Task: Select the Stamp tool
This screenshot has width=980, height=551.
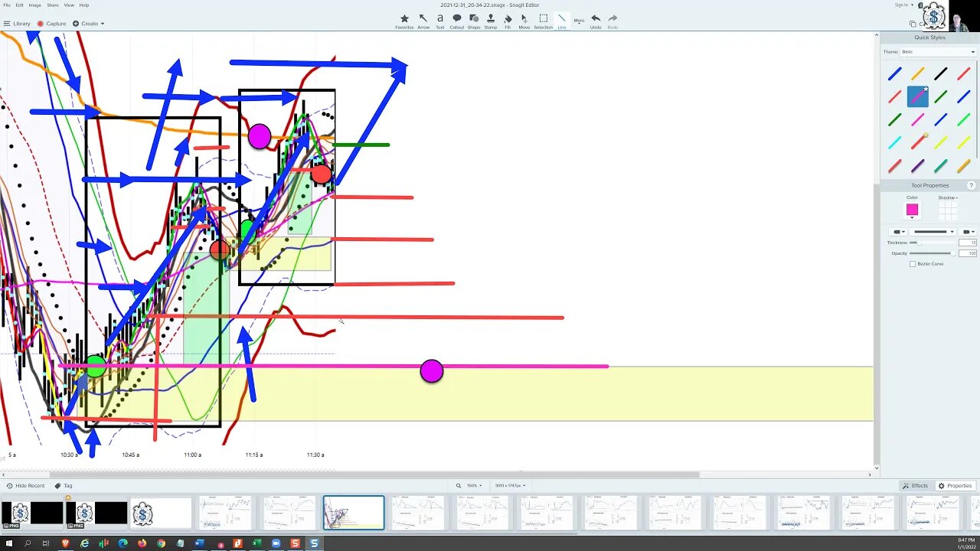Action: tap(491, 21)
